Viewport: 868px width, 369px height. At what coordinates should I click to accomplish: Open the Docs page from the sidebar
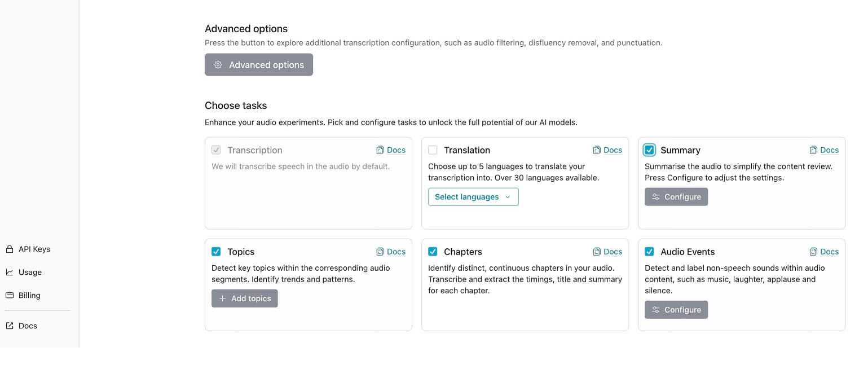pyautogui.click(x=27, y=326)
